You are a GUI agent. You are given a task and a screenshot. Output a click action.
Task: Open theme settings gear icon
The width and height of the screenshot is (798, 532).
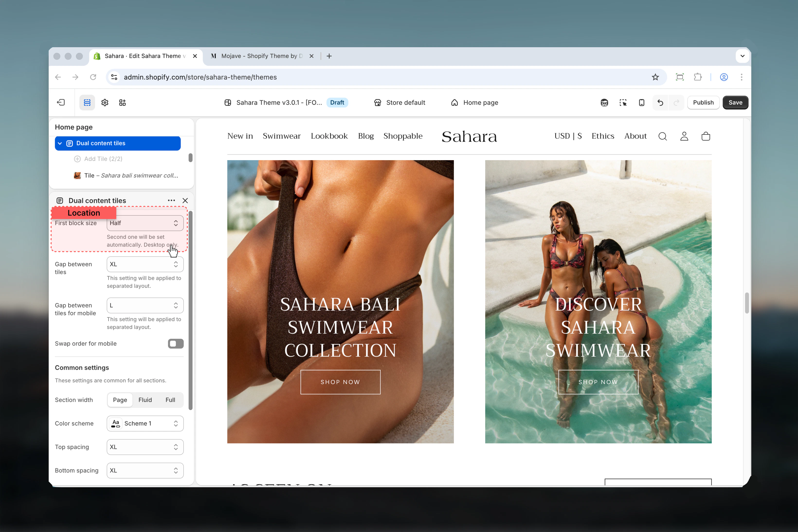(x=105, y=102)
